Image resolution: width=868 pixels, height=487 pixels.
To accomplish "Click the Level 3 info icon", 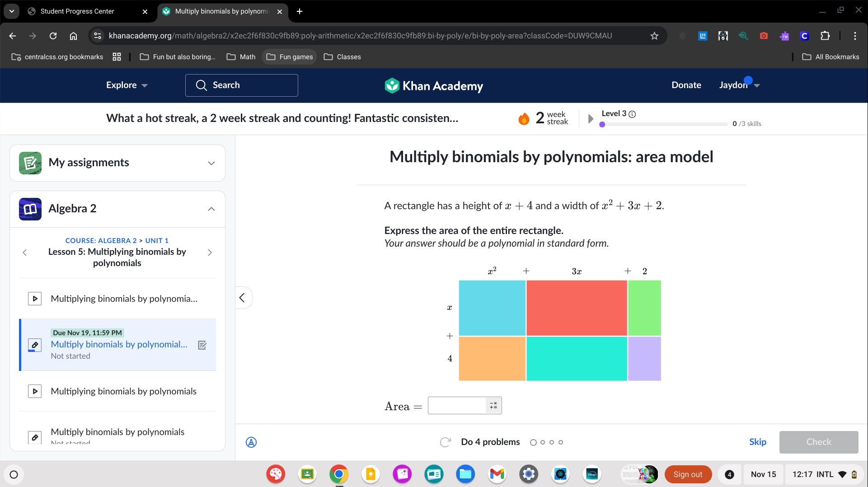I will coord(632,114).
